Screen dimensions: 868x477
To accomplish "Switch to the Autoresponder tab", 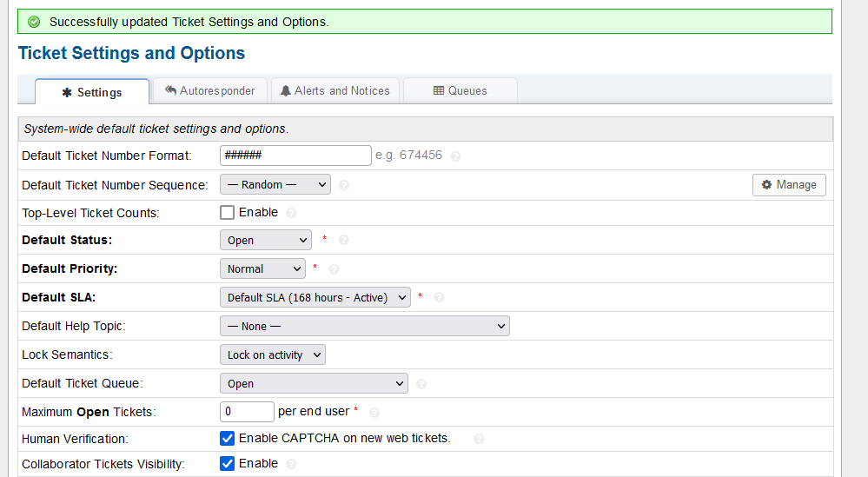I will point(209,90).
